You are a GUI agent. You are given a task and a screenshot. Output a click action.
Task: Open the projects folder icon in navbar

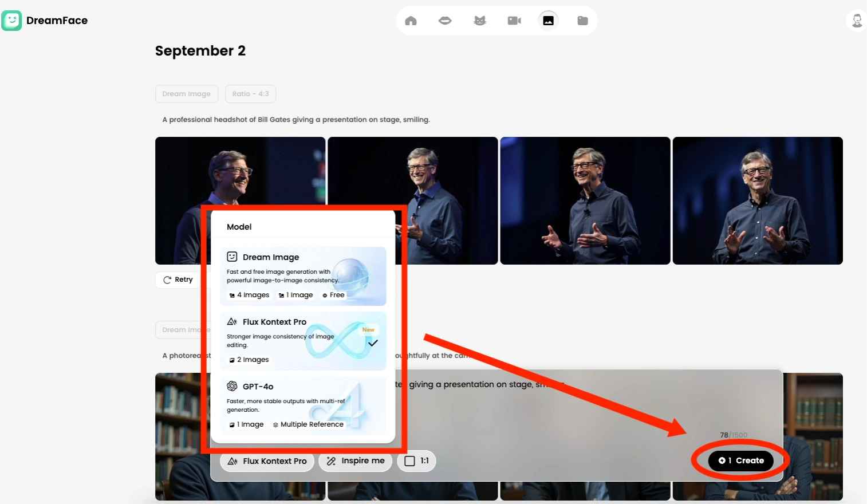582,20
